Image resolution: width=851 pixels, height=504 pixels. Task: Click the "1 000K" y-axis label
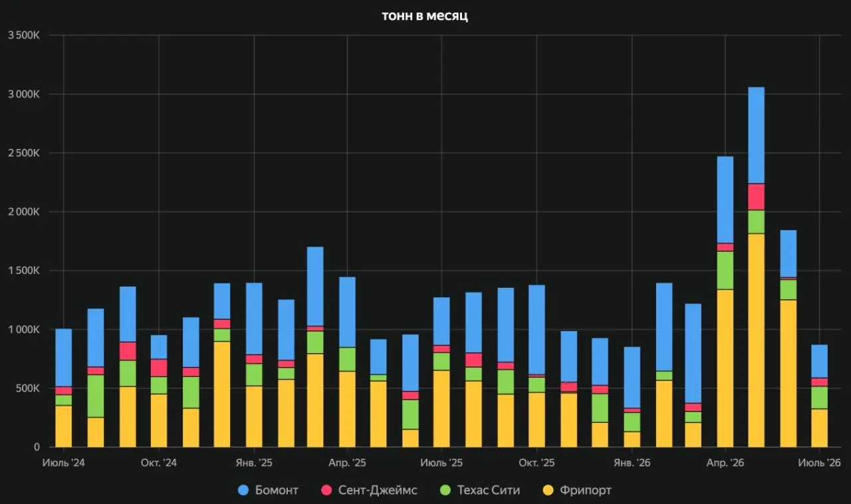25,329
